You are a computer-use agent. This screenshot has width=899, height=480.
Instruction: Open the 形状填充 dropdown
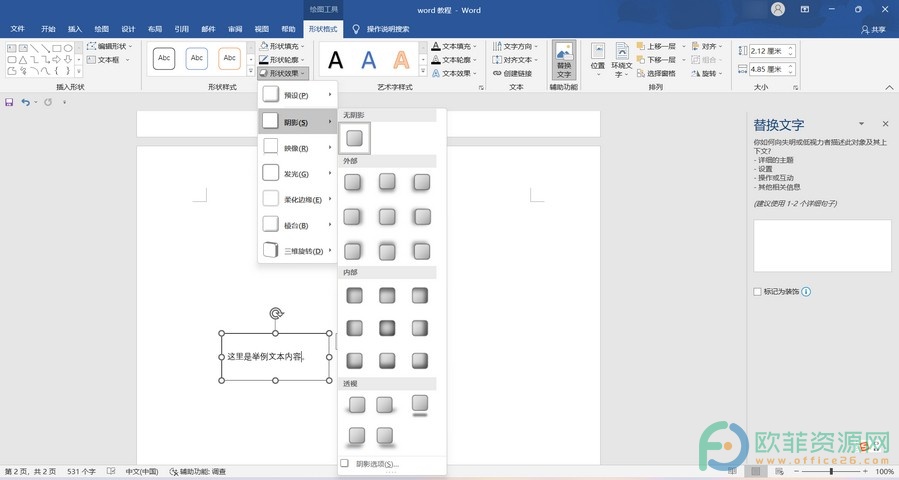[x=282, y=46]
